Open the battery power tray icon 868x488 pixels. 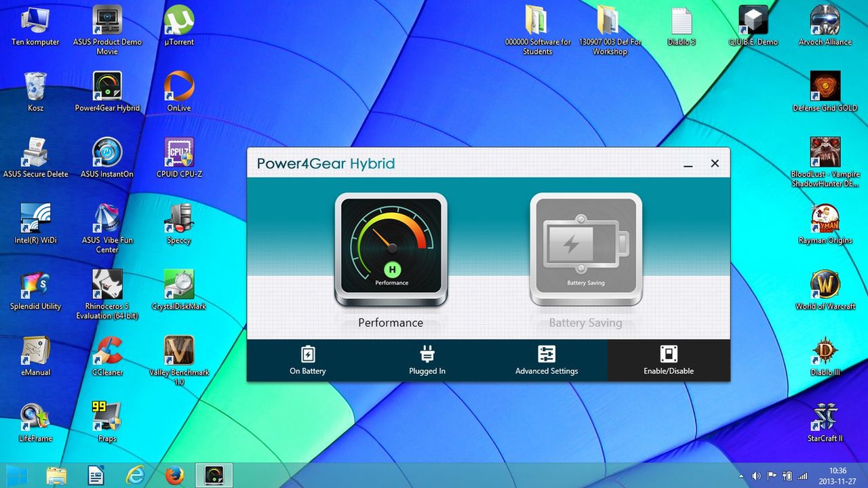787,476
